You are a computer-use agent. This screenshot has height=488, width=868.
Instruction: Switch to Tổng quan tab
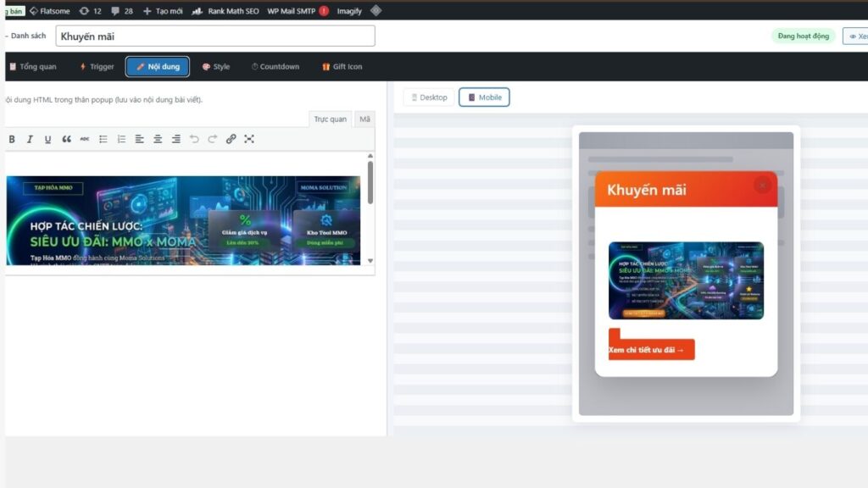coord(33,66)
